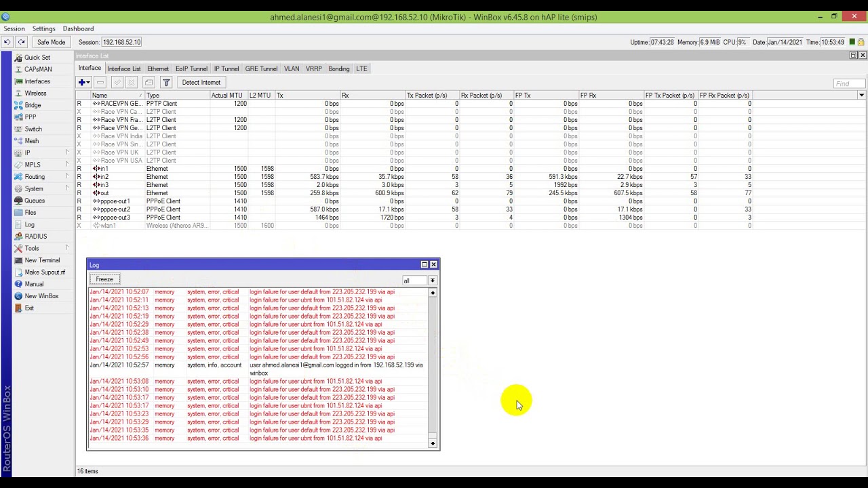Expand the IP submenu in the sidebar

click(41, 152)
